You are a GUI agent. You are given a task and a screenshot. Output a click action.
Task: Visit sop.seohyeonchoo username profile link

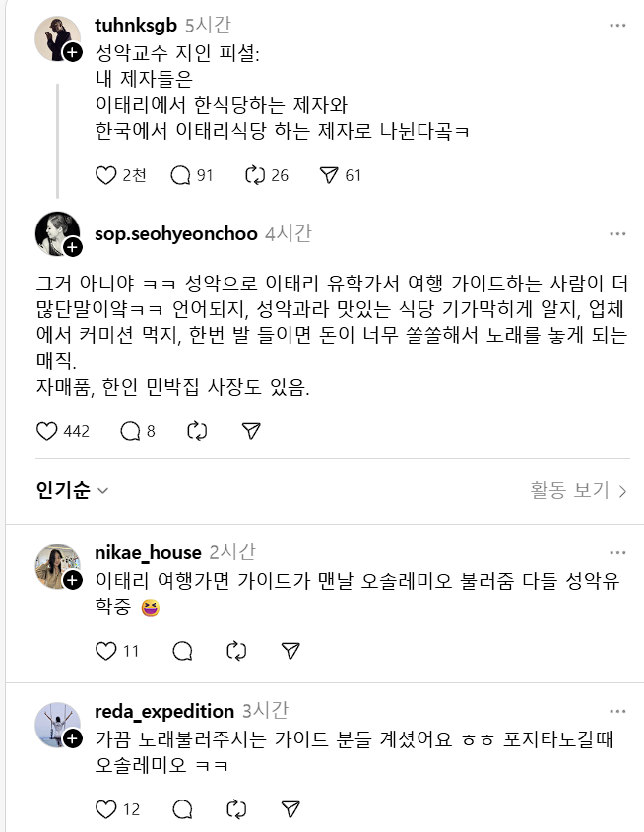coord(176,234)
